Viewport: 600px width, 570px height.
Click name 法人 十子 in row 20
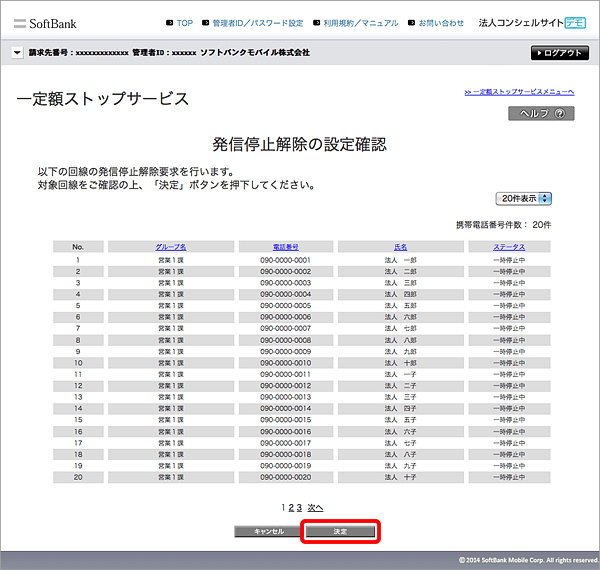coord(400,477)
